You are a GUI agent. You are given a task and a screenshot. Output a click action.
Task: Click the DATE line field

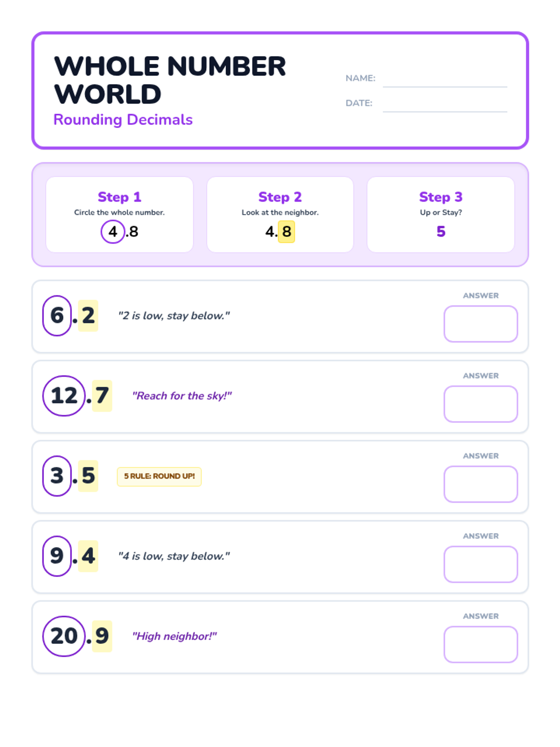(x=445, y=103)
